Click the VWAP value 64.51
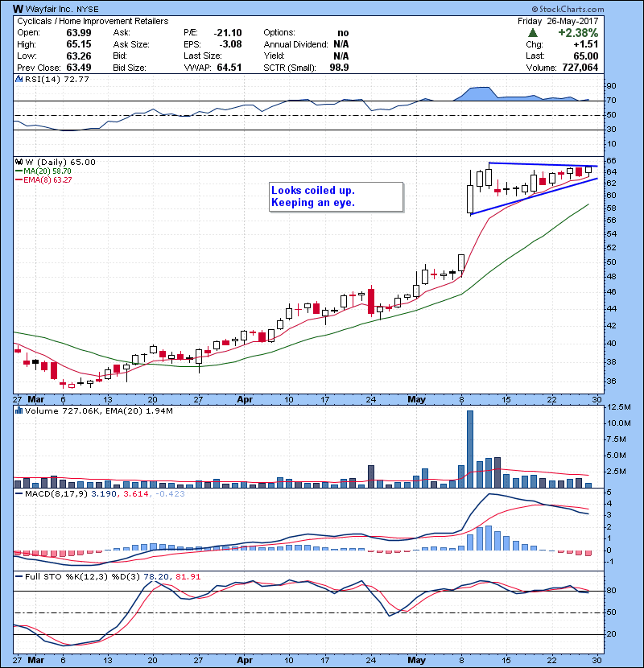The height and width of the screenshot is (668, 644). (x=229, y=68)
